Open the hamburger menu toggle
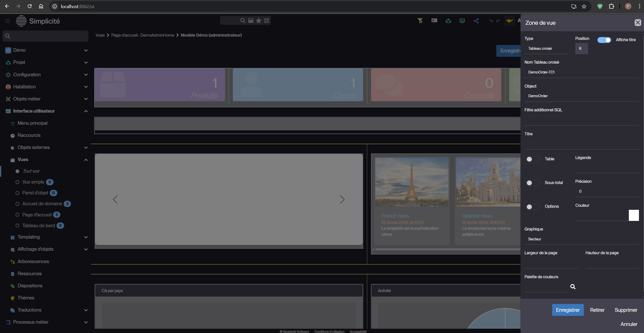This screenshot has width=644, height=333. (x=8, y=21)
